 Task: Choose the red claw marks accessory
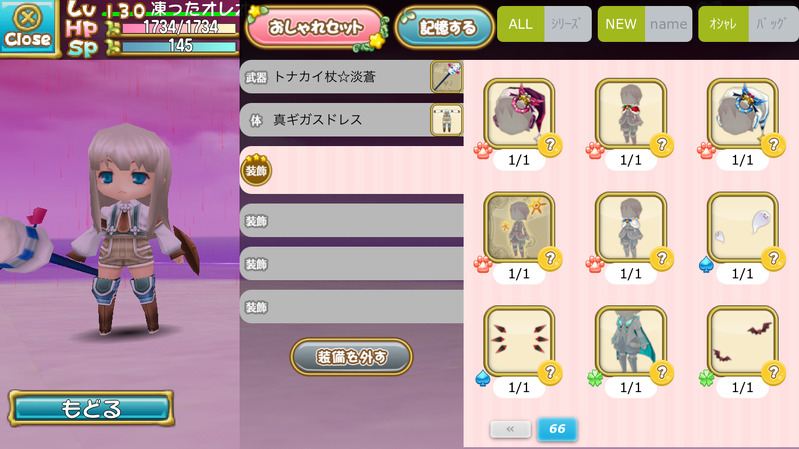click(519, 341)
